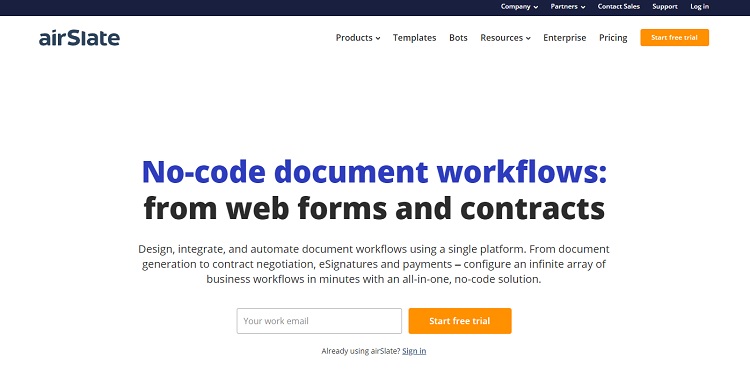Image resolution: width=750 pixels, height=387 pixels.
Task: Navigate to the Bots page
Action: 458,38
